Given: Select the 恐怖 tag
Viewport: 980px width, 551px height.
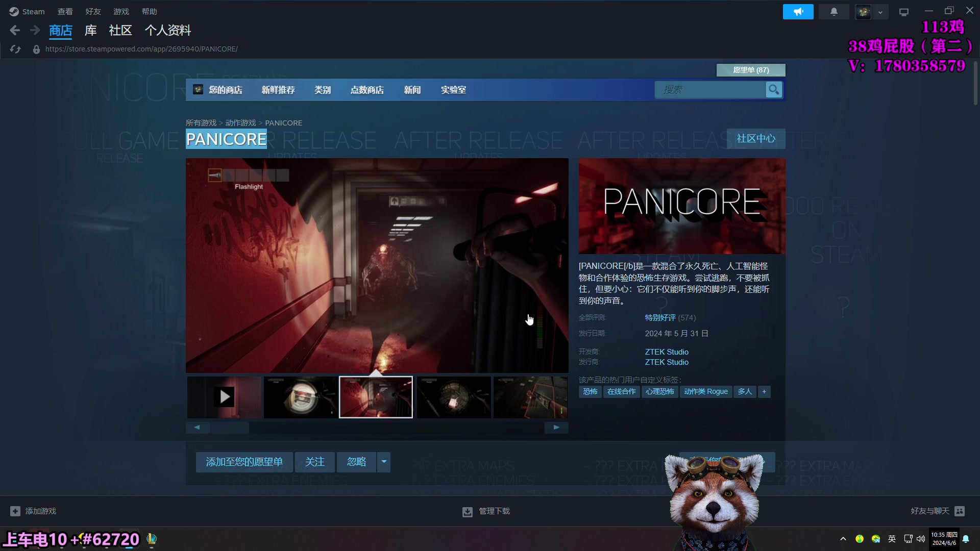Looking at the screenshot, I should point(590,392).
